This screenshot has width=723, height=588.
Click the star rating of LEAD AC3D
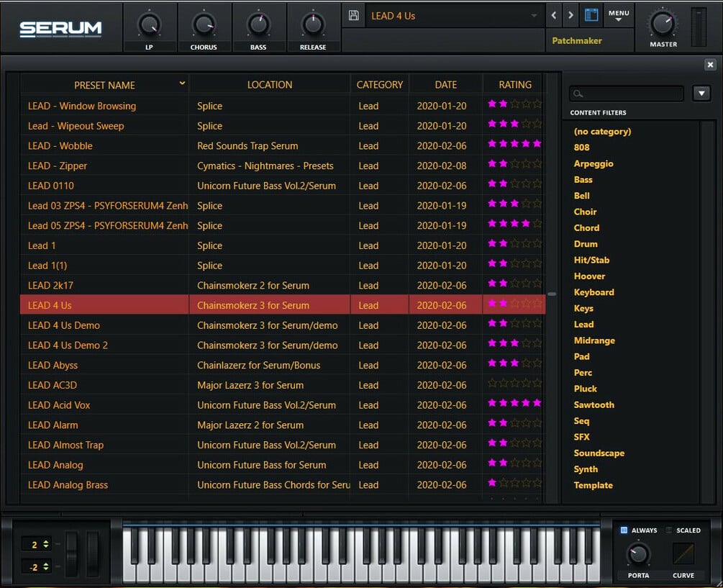[514, 383]
